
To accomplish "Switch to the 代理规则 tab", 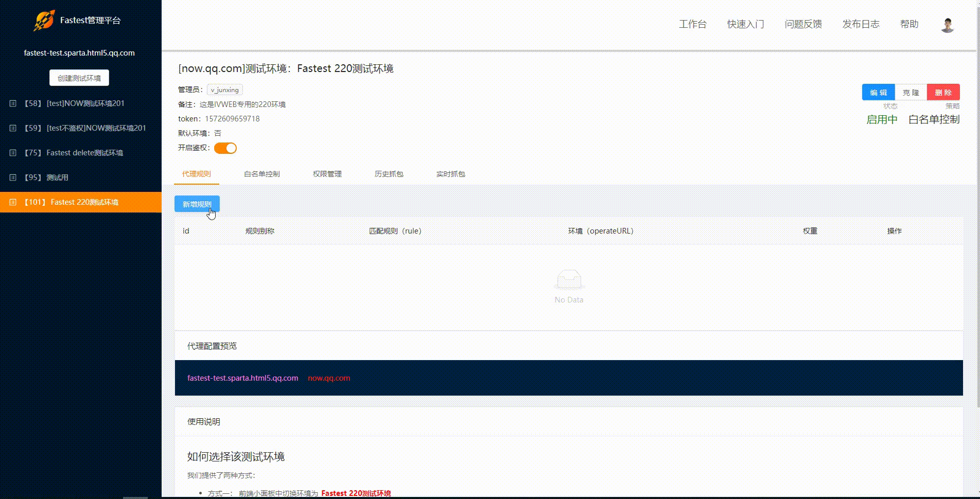I will [x=197, y=174].
